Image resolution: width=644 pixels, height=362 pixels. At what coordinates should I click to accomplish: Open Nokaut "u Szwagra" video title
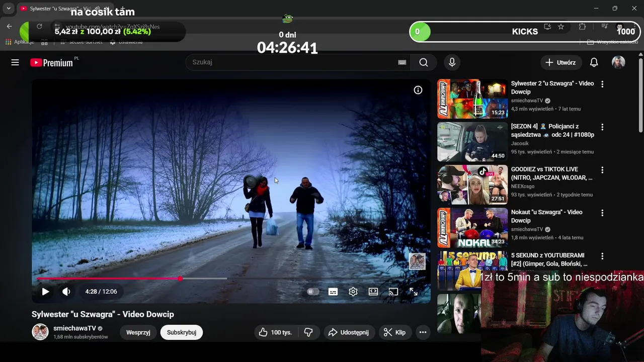(546, 216)
